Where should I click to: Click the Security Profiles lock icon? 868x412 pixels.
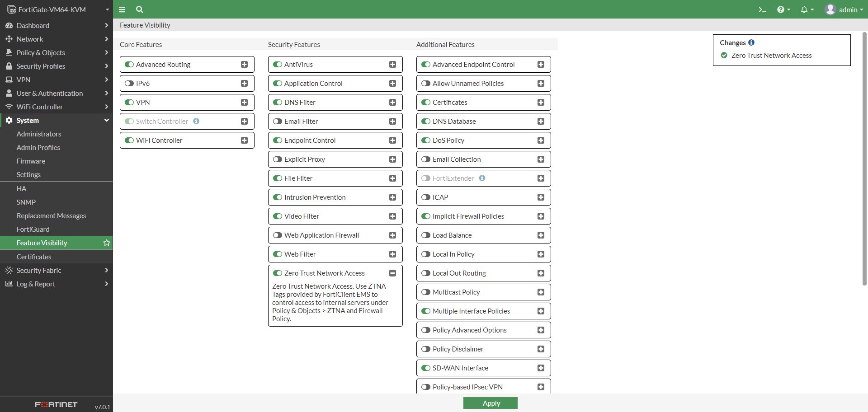9,66
